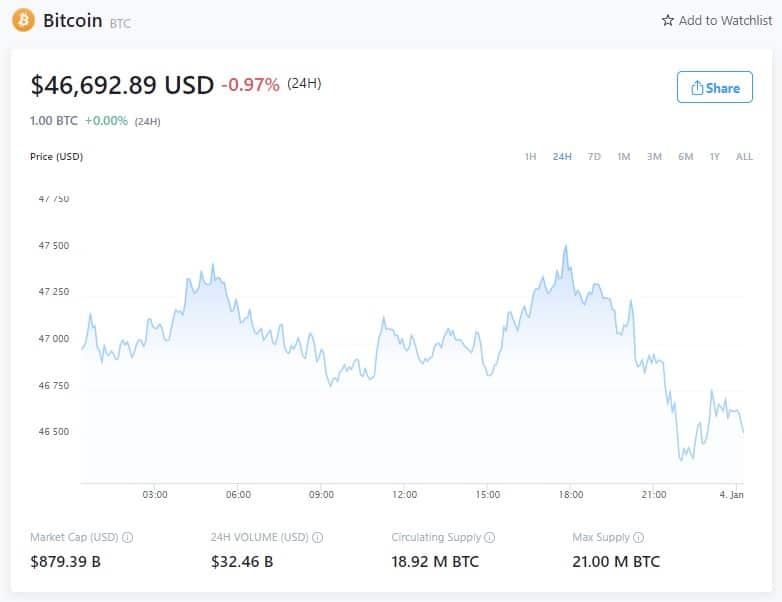The height and width of the screenshot is (602, 782).
Task: Show the ALL time chart range
Action: [x=744, y=157]
